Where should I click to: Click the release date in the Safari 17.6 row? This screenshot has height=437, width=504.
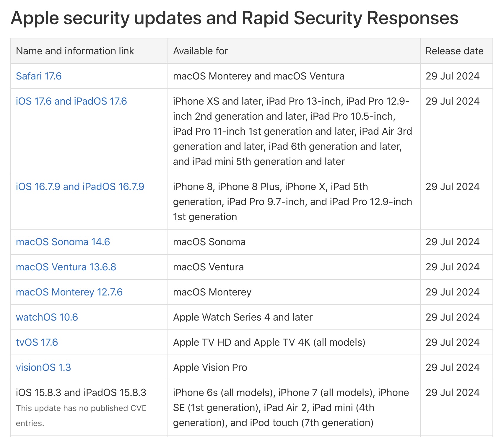(x=452, y=76)
